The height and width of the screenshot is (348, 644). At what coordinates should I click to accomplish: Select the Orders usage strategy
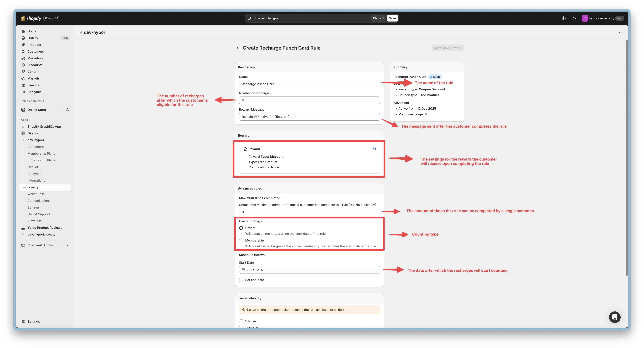[x=241, y=228]
